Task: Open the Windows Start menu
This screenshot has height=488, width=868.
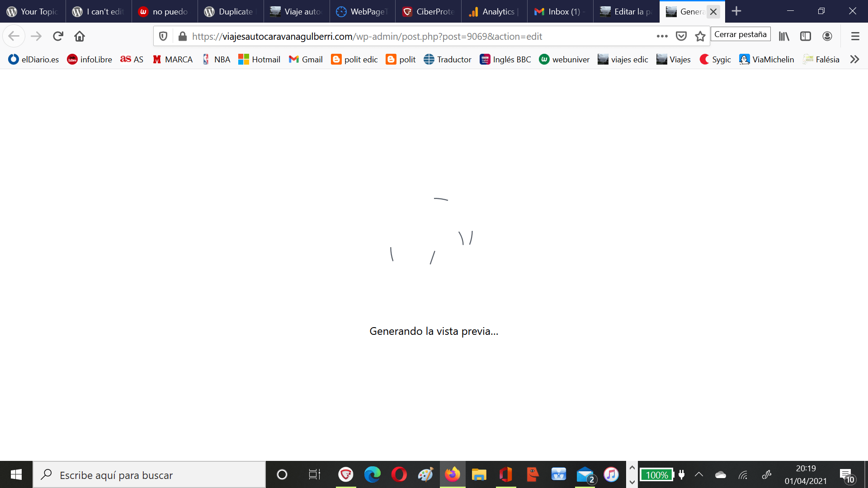Action: click(x=16, y=474)
